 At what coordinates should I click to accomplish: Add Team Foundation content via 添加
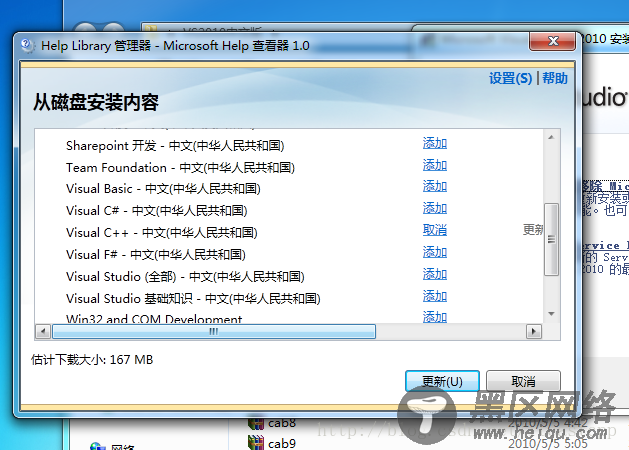[x=435, y=165]
